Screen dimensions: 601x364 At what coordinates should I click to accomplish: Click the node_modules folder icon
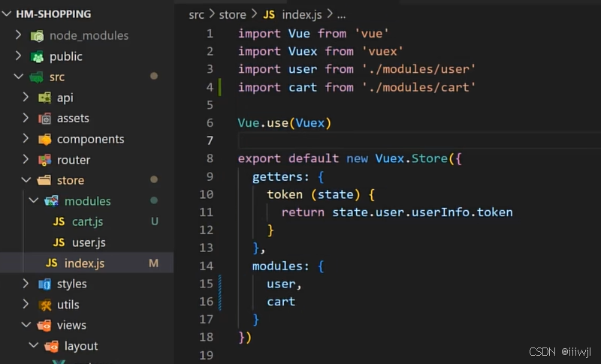click(x=37, y=36)
